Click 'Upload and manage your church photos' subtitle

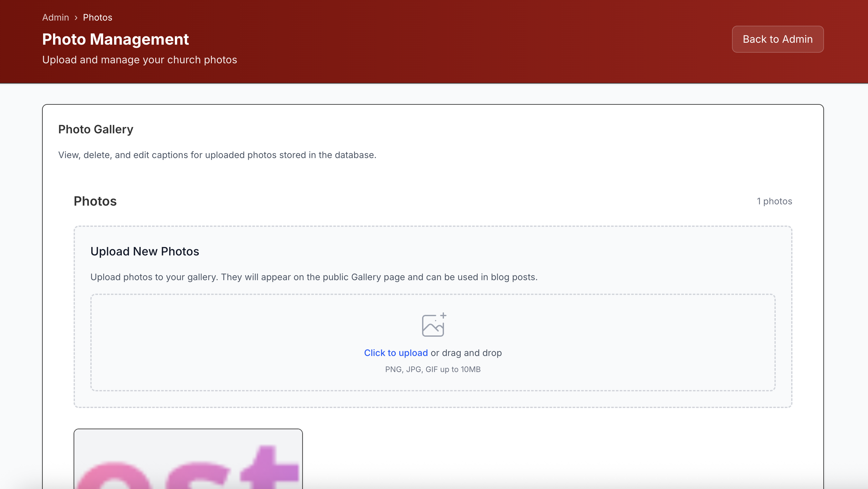pos(140,60)
